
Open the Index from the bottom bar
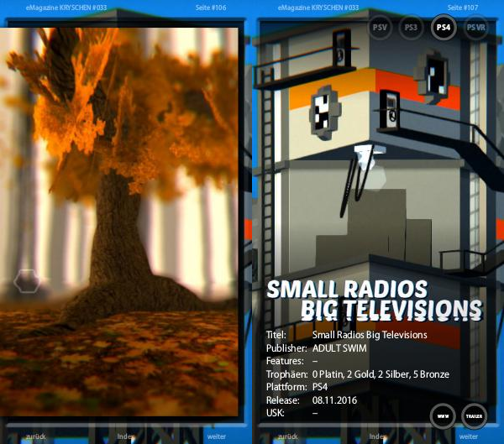click(125, 436)
